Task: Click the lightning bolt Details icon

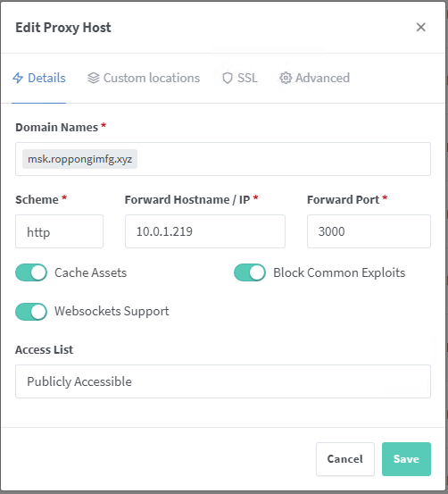Action: 18,78
